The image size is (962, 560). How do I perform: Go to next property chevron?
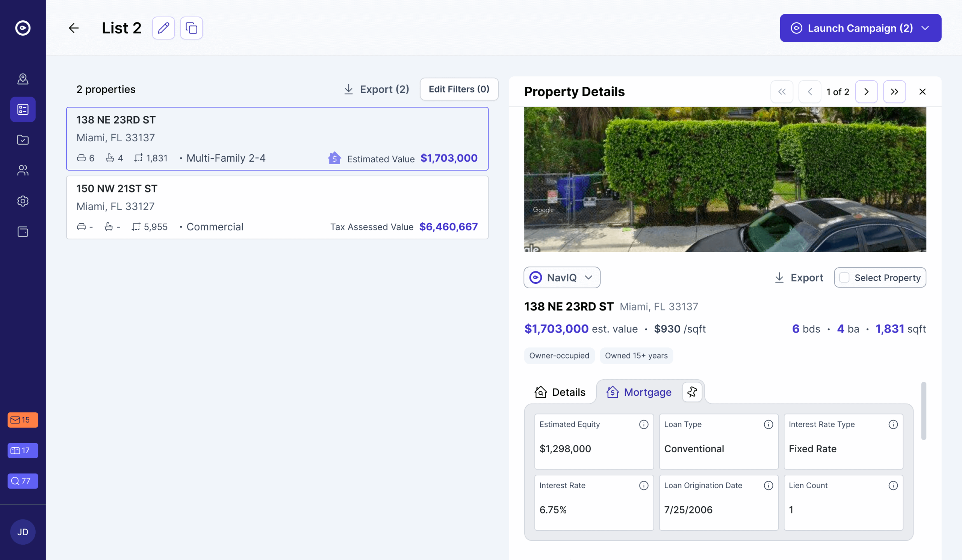[866, 92]
